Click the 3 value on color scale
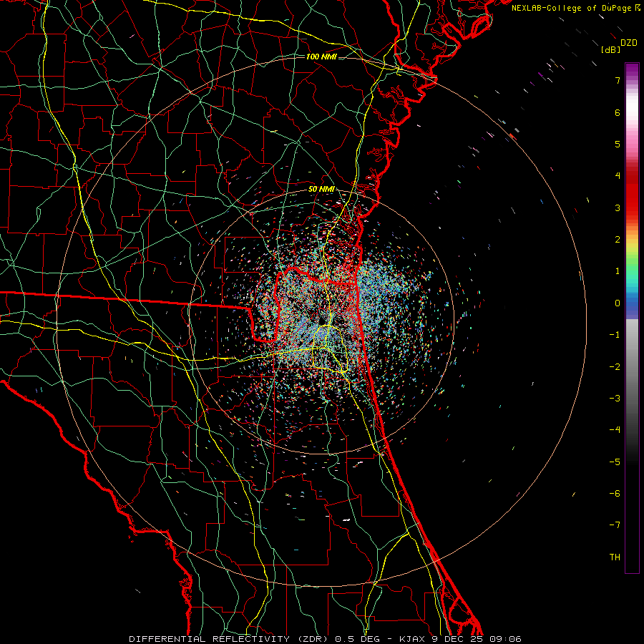Image resolution: width=644 pixels, height=644 pixels. click(x=618, y=208)
